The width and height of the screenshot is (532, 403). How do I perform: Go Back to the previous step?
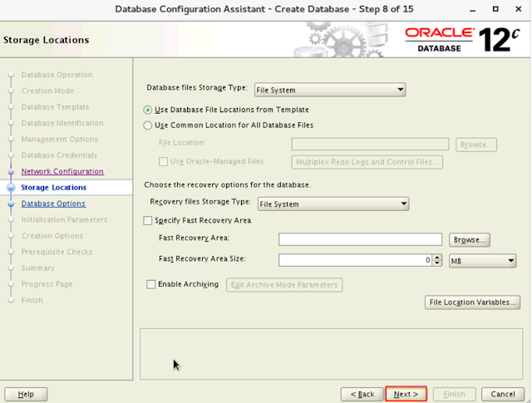coord(362,394)
